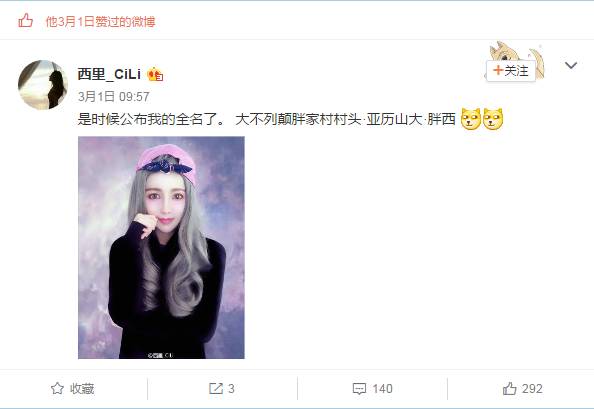Click the repost share icon
Screen dimensions: 594x409
(216, 389)
